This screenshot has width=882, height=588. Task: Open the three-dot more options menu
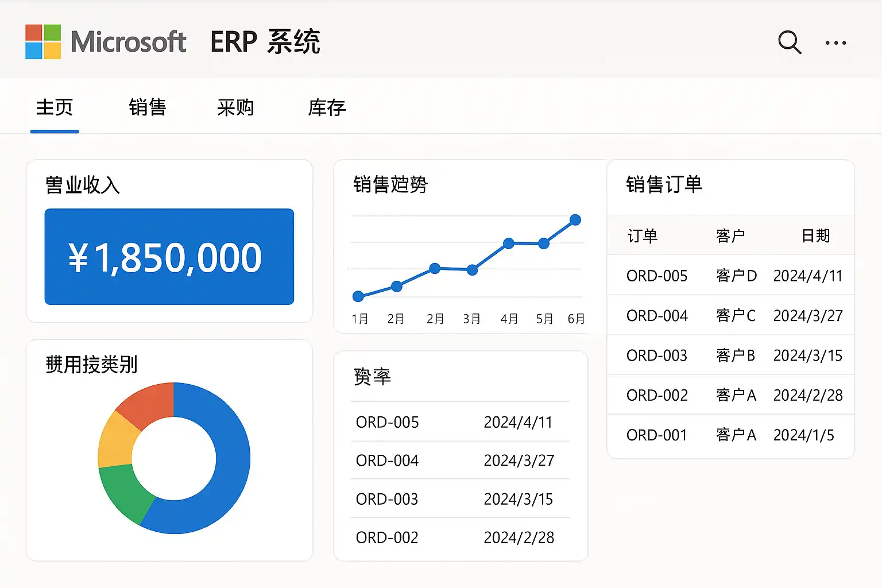[835, 42]
